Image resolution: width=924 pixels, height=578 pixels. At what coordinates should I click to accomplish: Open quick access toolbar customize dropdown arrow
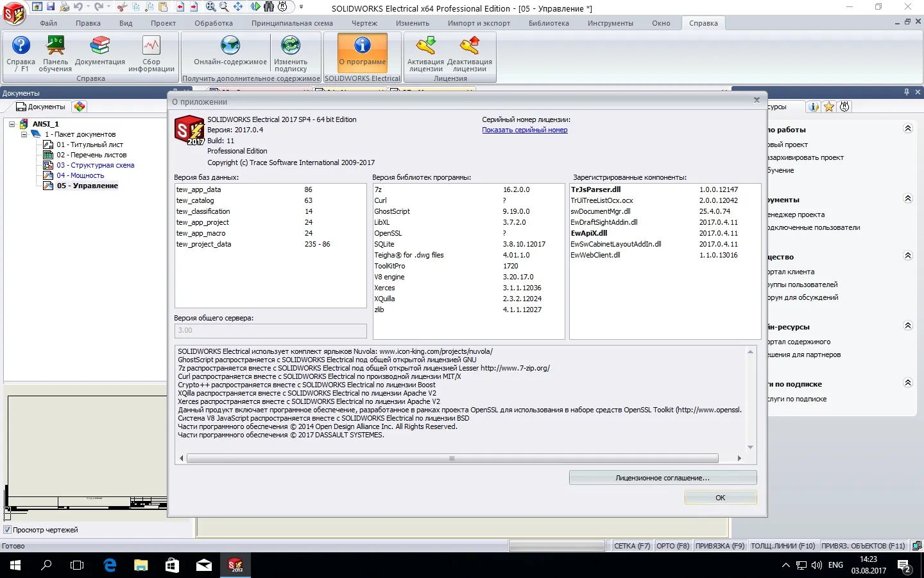coord(301,7)
